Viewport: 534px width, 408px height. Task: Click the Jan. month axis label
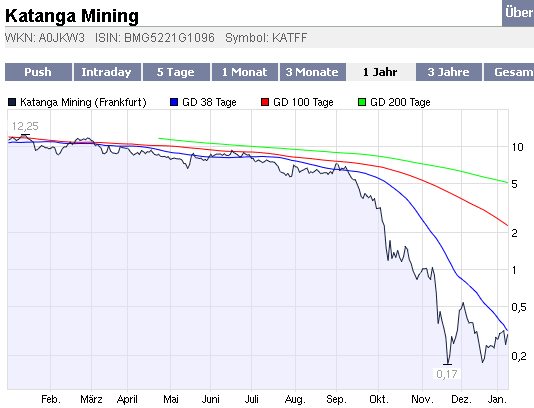(498, 399)
